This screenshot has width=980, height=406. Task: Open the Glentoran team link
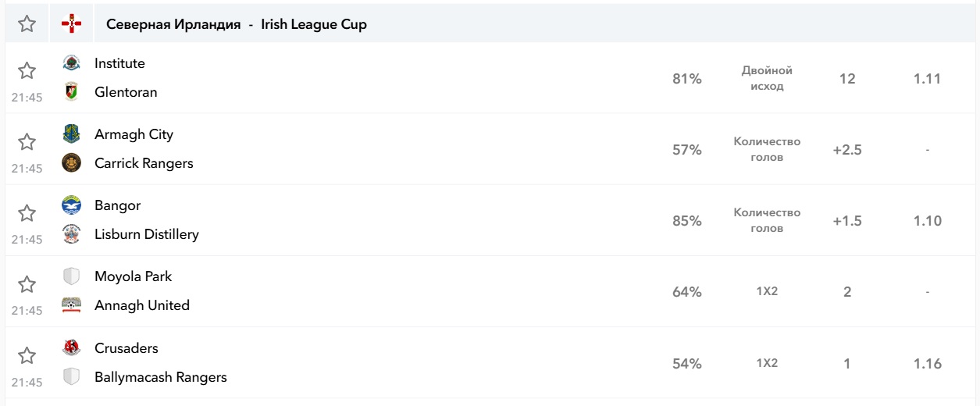(x=126, y=92)
